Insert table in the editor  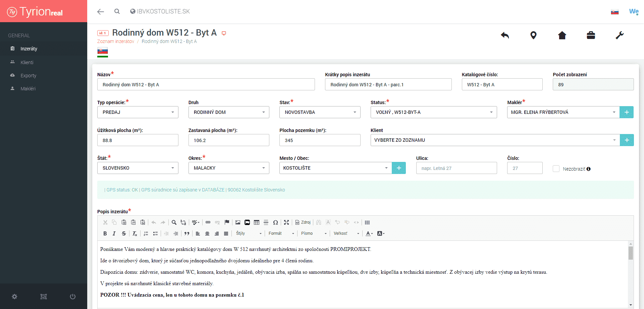(x=257, y=222)
